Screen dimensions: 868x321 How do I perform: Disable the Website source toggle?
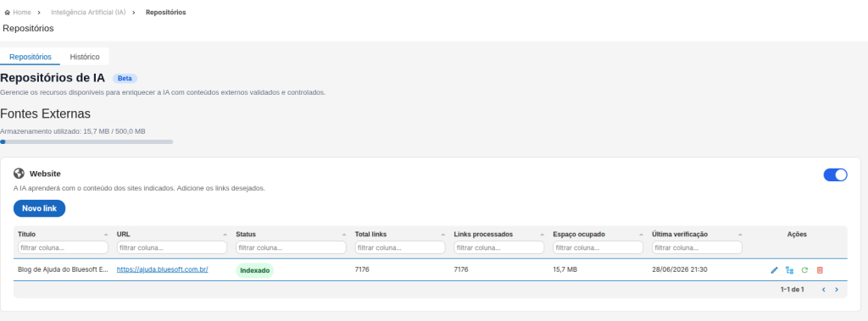(x=835, y=174)
